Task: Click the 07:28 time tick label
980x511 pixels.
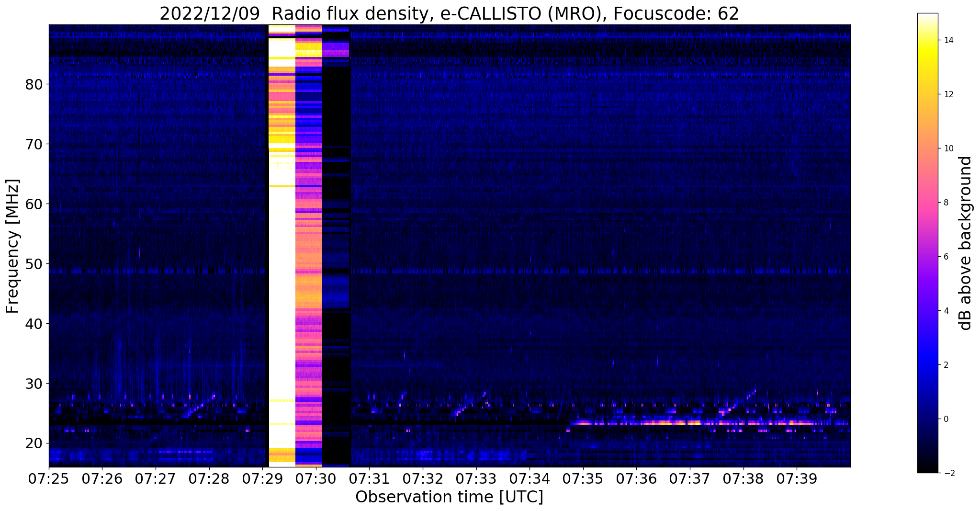Action: click(x=209, y=479)
